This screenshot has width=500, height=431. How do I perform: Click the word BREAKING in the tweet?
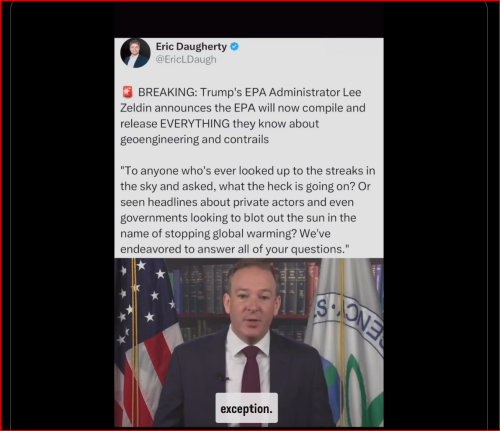click(x=167, y=92)
